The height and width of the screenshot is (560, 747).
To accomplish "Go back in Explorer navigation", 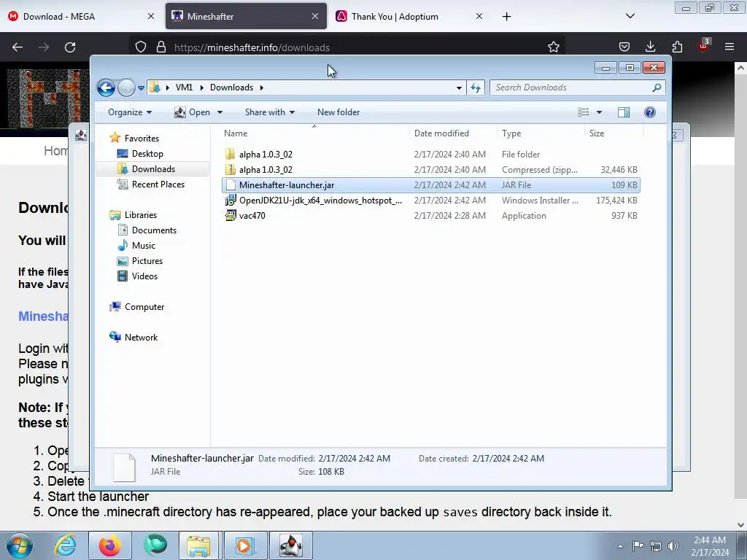I will pos(106,87).
